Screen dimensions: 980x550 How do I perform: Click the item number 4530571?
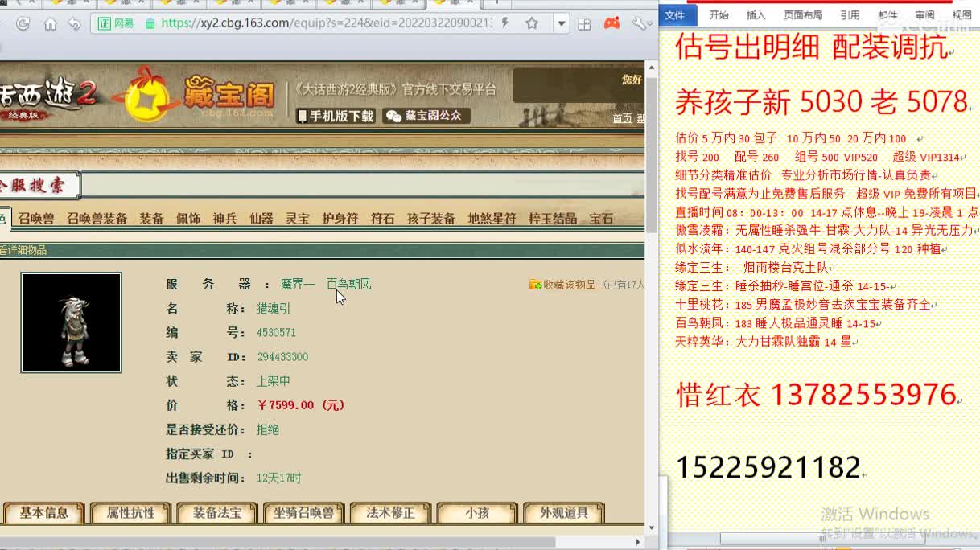click(276, 332)
